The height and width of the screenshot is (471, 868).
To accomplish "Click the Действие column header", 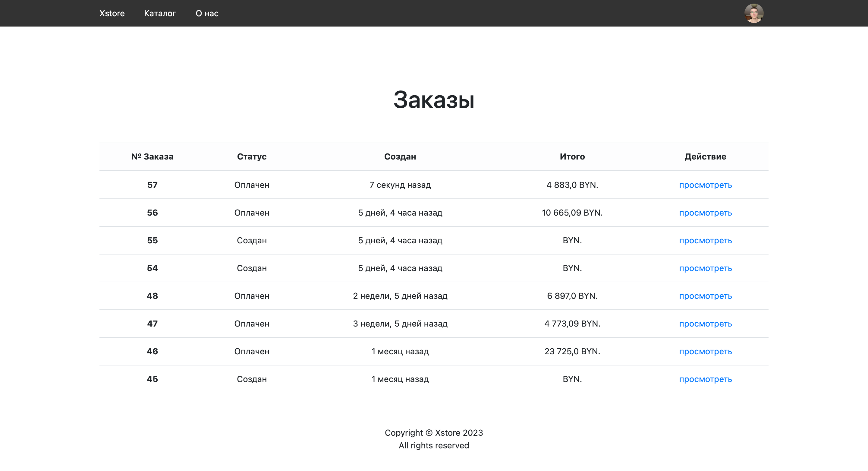I will tap(705, 156).
